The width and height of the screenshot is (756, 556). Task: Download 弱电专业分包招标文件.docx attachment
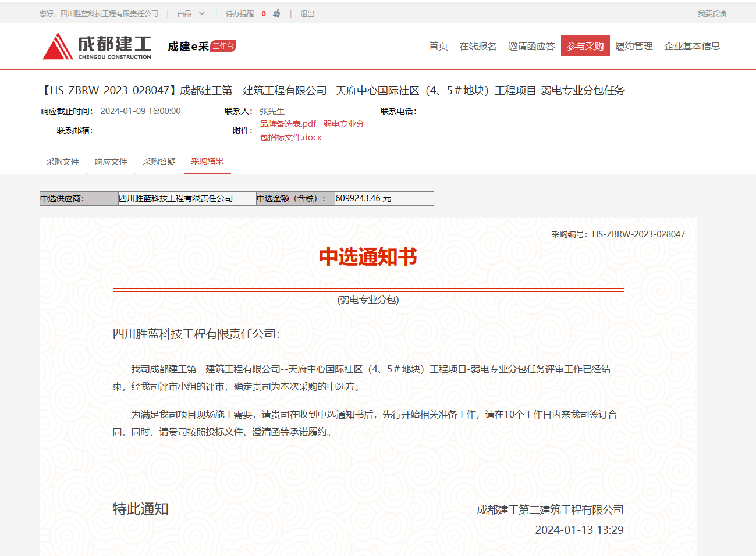(x=312, y=131)
